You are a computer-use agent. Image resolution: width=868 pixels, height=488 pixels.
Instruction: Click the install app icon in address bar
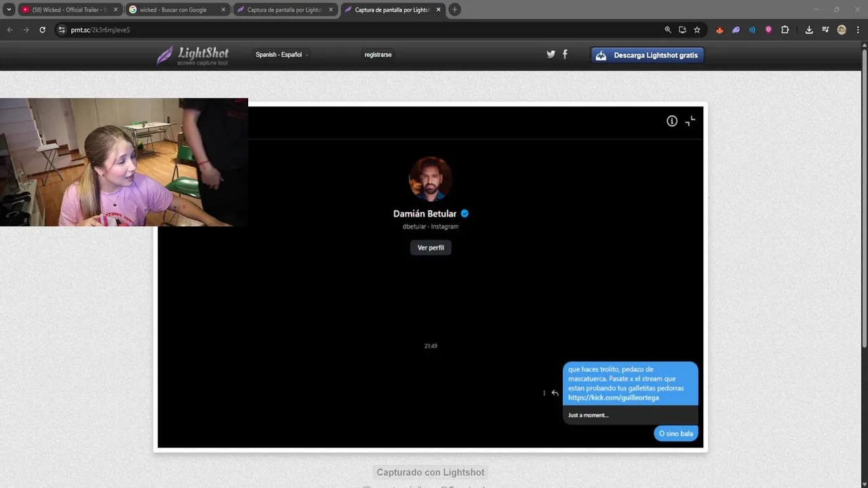click(682, 30)
